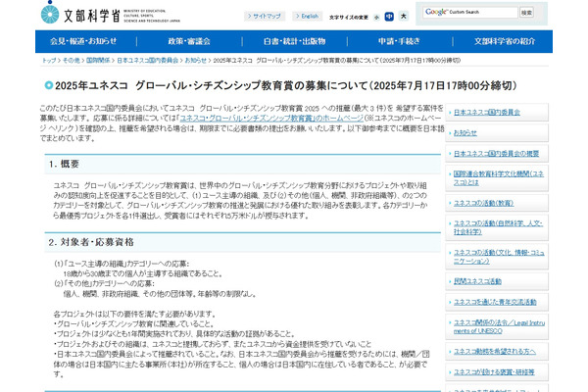Click the line (2)「その他」カテゴリーへの応募

[104, 283]
